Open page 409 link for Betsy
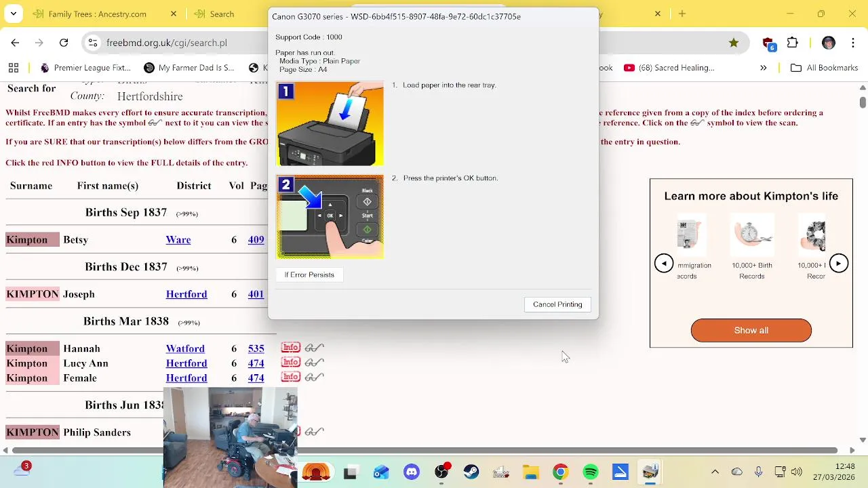The image size is (868, 488). tap(256, 240)
